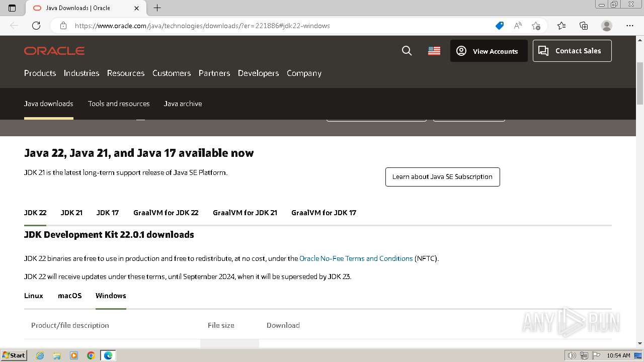Open Edge settings and more menu
644x362 pixels.
pos(630,26)
